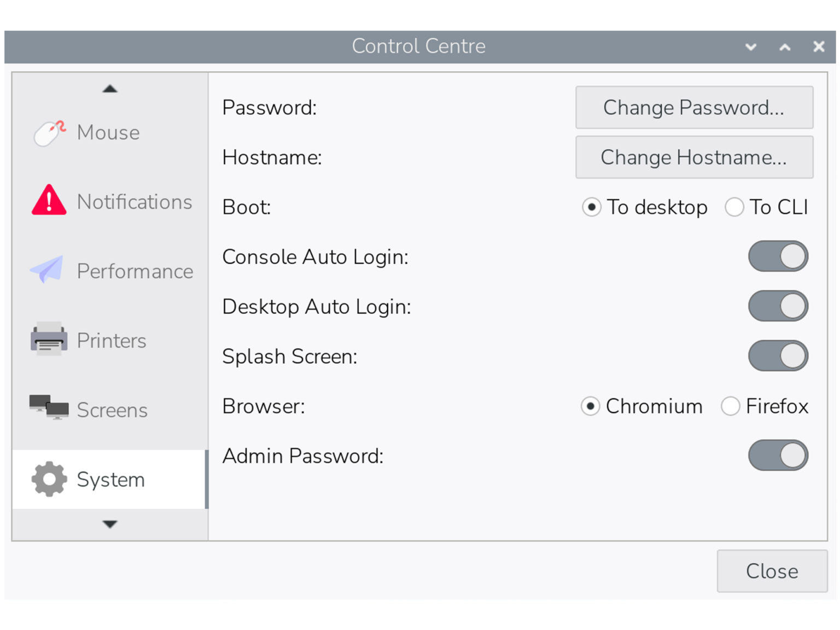The height and width of the screenshot is (630, 840).
Task: Choose Firefox as the browser
Action: click(731, 406)
